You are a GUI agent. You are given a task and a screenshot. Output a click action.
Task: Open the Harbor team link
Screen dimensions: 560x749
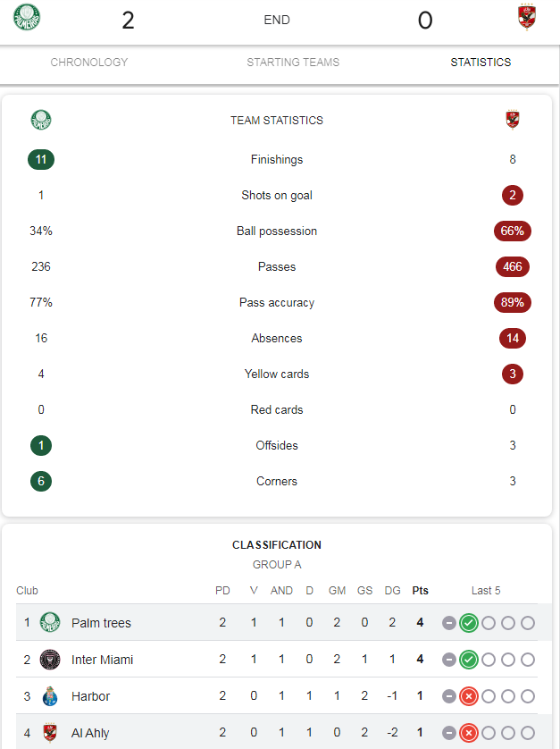91,696
